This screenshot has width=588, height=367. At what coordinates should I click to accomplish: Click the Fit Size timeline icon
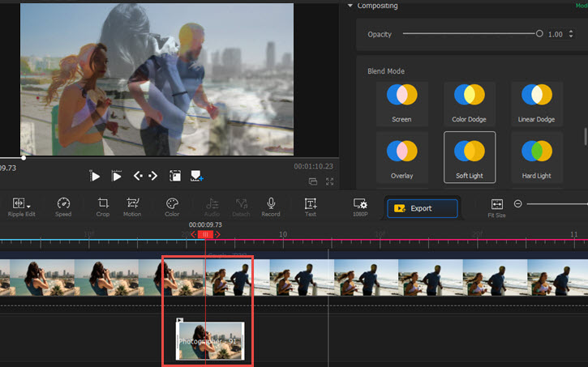click(x=497, y=204)
